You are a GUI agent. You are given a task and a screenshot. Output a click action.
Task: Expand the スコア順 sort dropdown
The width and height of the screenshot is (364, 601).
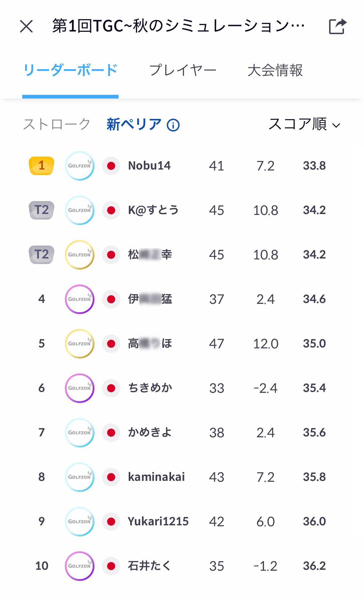(304, 124)
